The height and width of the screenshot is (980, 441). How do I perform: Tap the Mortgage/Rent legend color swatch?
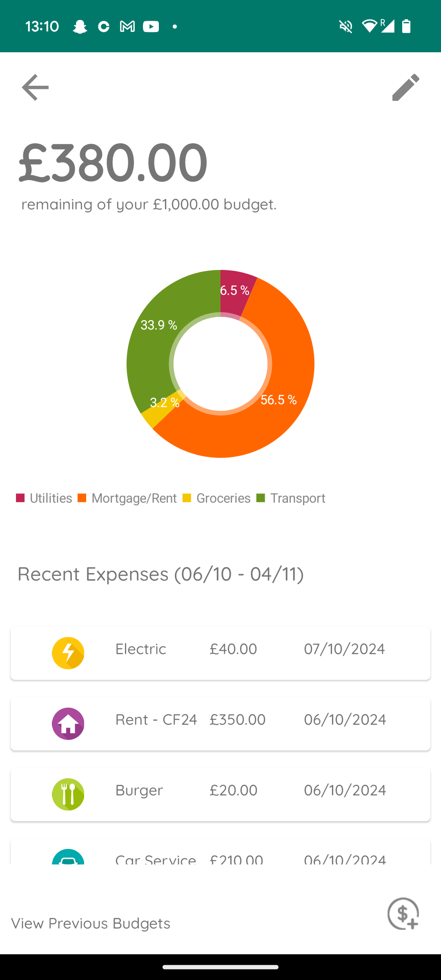[82, 498]
